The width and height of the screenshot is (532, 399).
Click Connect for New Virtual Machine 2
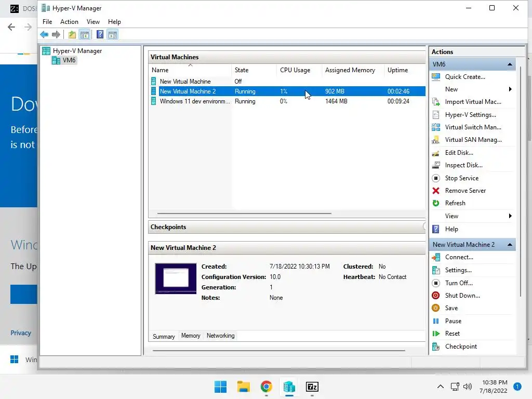459,257
